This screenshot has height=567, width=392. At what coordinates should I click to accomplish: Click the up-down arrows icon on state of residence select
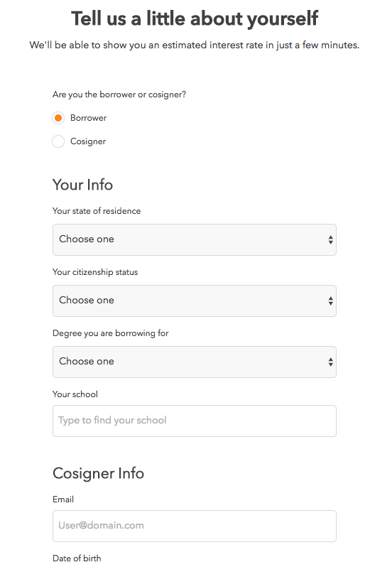pyautogui.click(x=331, y=239)
